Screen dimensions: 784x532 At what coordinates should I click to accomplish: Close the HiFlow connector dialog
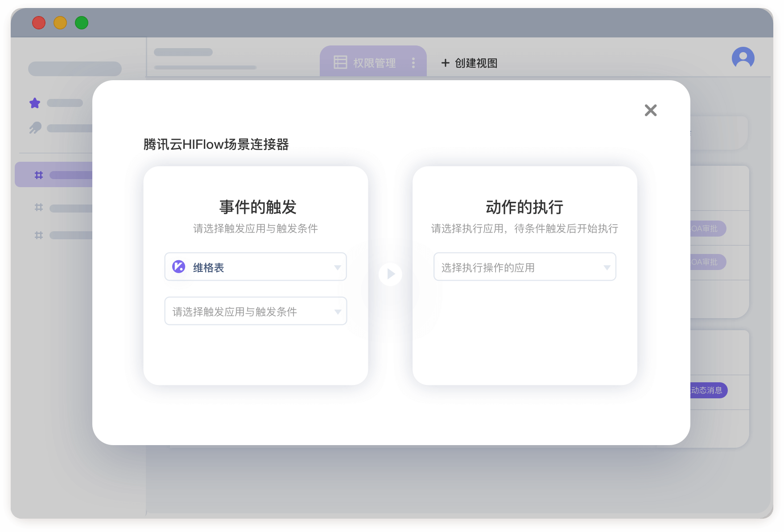(651, 110)
